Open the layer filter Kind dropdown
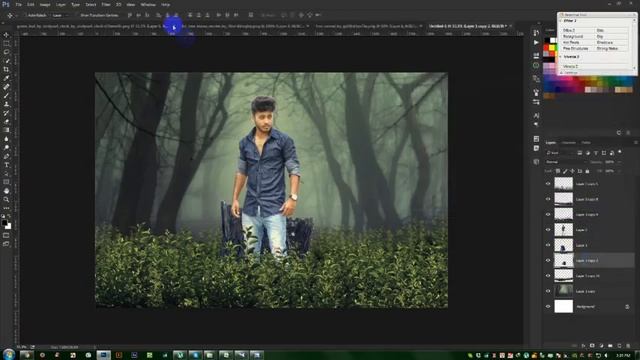Viewport: 640px width, 360px height. tap(560, 153)
